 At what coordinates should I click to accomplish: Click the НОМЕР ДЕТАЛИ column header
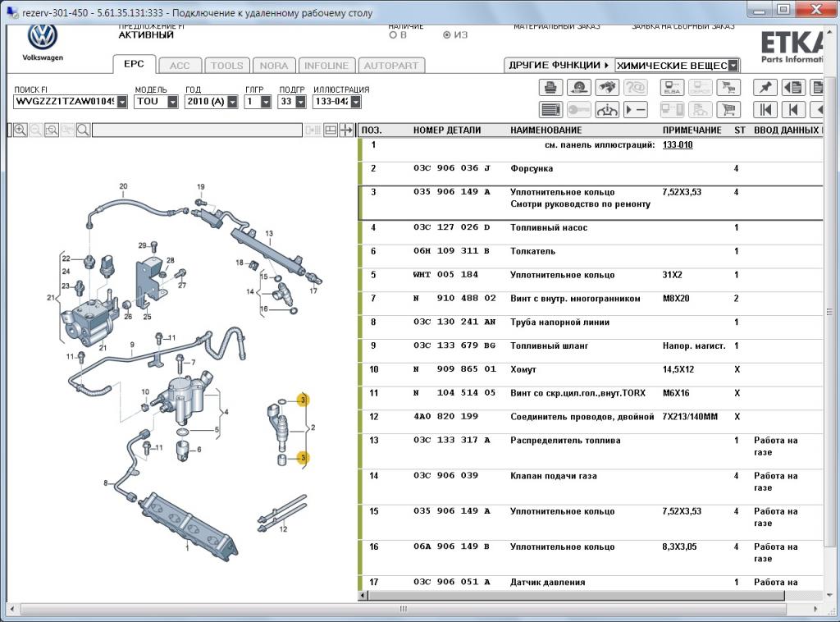point(447,130)
